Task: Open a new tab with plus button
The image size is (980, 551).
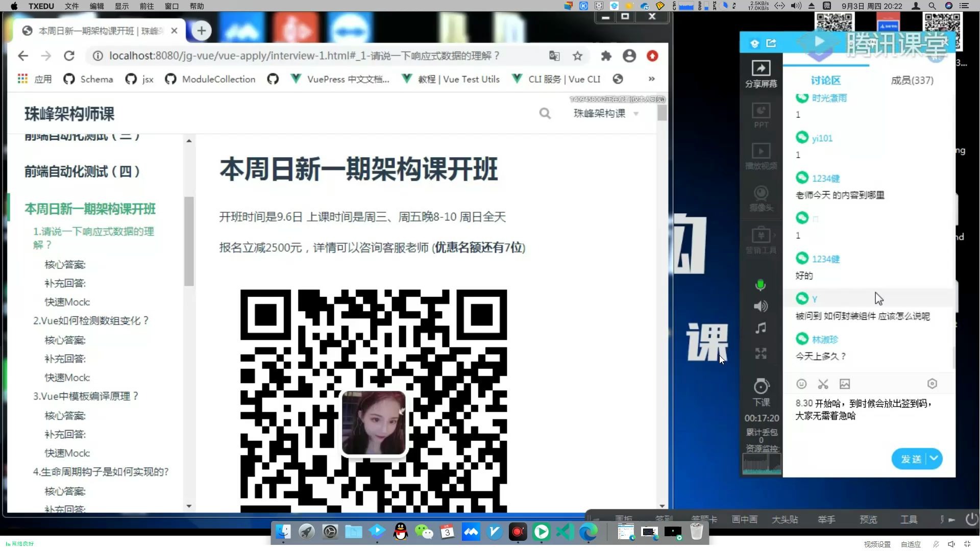Action: click(202, 31)
